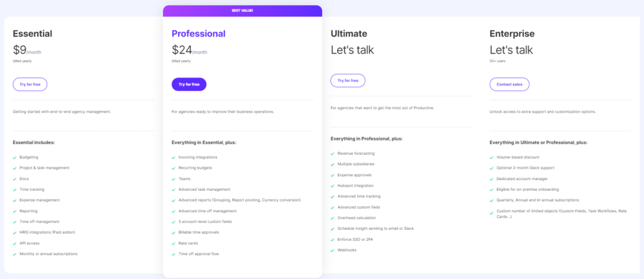Click the checkmark beside Invoicing integrations
Viewport: 644px width, 279px height.
[173, 157]
